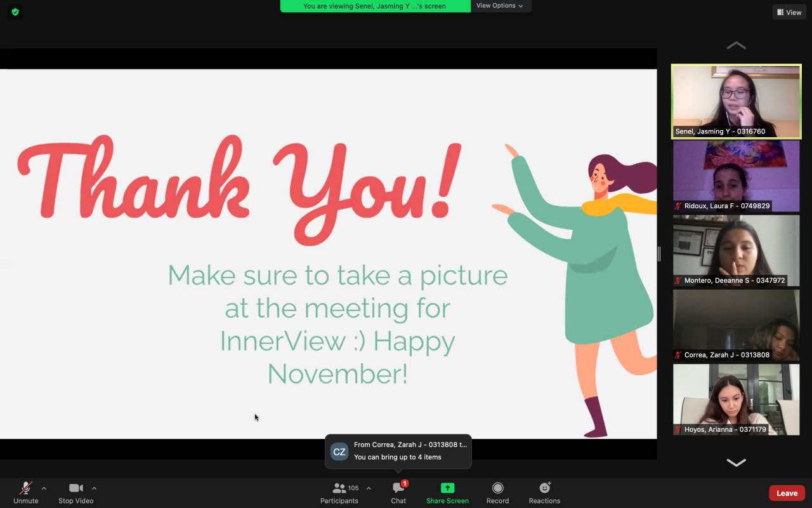Click muted mic icon beside Hoyos, Arianna
The image size is (812, 508).
coord(678,430)
